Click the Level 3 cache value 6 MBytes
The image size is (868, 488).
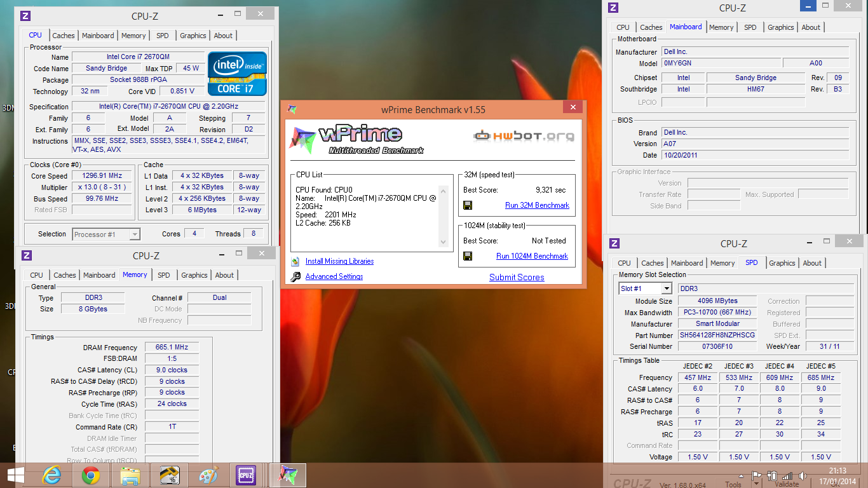pos(202,210)
